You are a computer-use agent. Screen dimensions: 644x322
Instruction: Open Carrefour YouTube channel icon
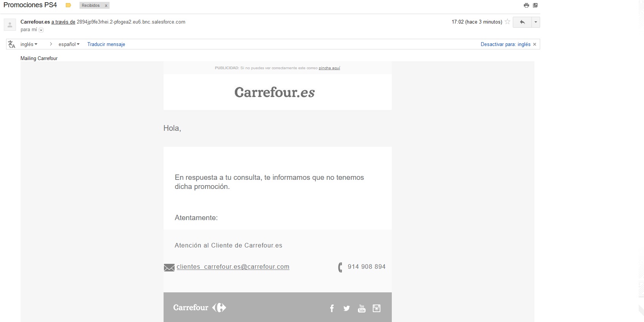pos(362,308)
